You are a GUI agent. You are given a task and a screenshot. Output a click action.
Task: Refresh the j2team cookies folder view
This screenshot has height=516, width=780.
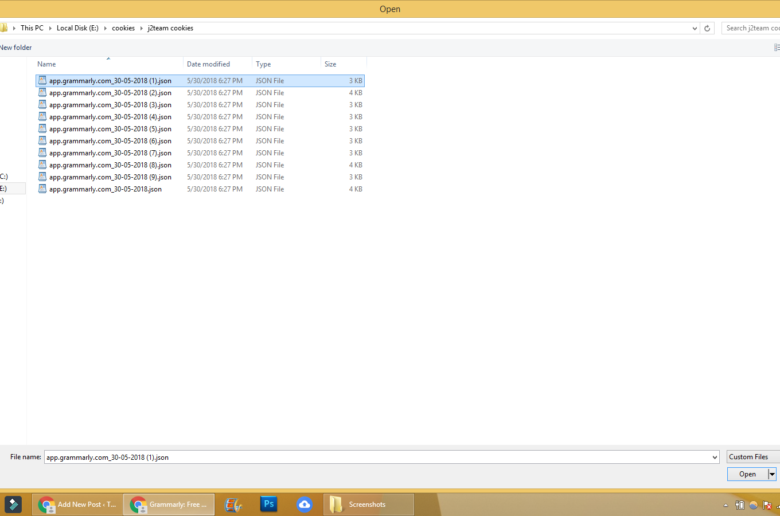[x=707, y=28]
